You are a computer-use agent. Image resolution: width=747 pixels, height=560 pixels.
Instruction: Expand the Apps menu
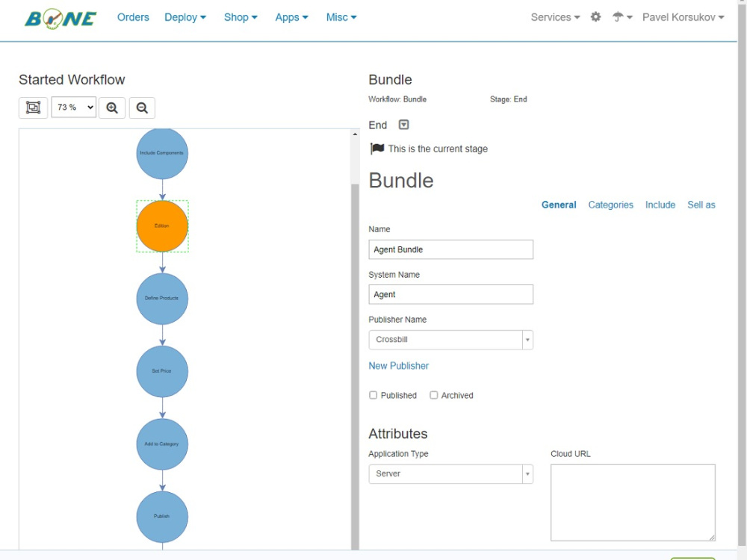coord(291,17)
